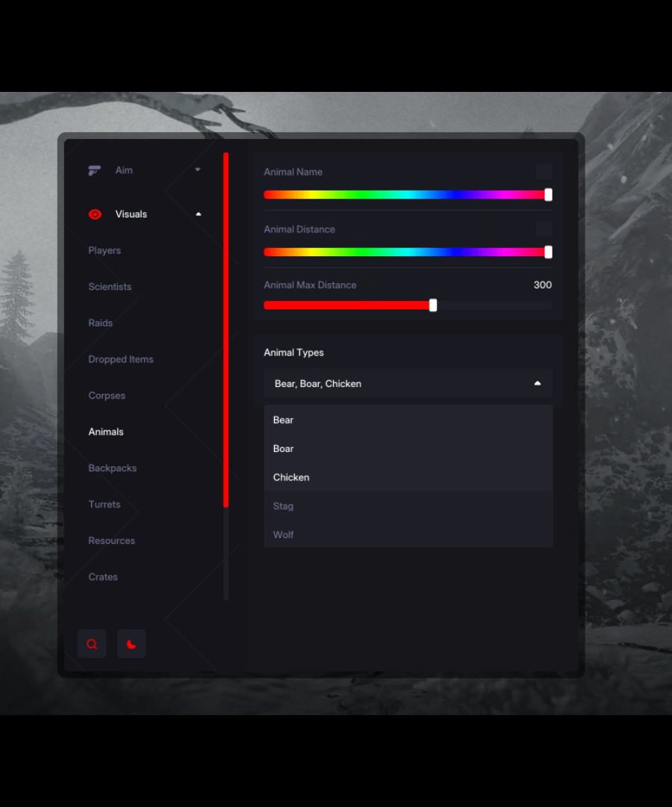672x807 pixels.
Task: Toggle dark mode with the moon icon
Action: 131,644
